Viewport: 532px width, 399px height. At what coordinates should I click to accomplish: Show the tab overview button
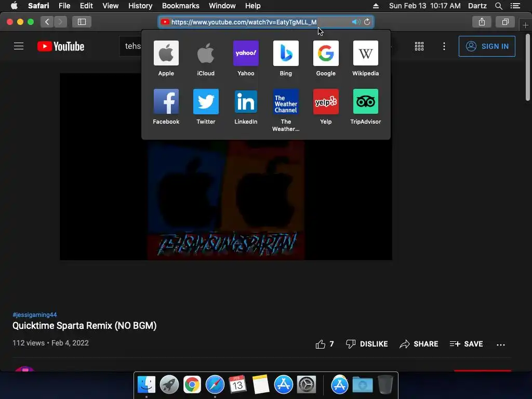[x=505, y=22]
